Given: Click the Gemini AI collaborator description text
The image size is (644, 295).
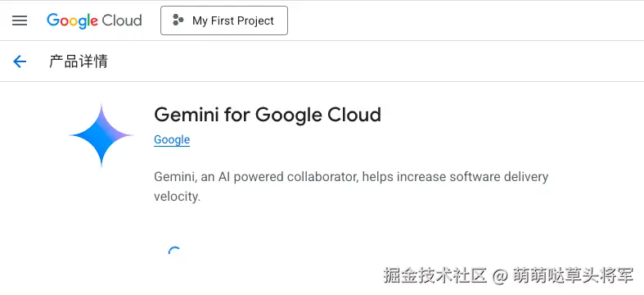Looking at the screenshot, I should tap(351, 186).
